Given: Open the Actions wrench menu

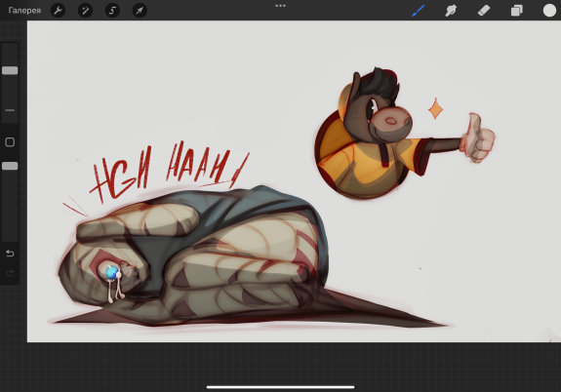Looking at the screenshot, I should coord(58,11).
